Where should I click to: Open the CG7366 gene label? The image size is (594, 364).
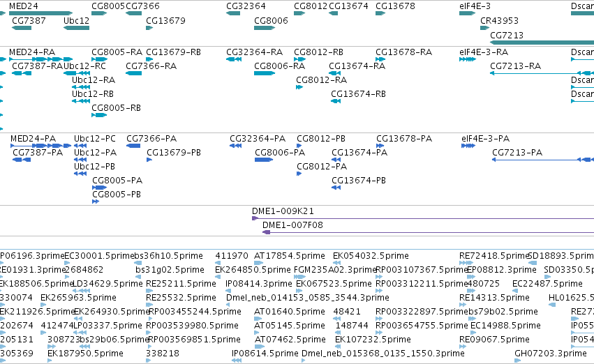[x=143, y=6]
